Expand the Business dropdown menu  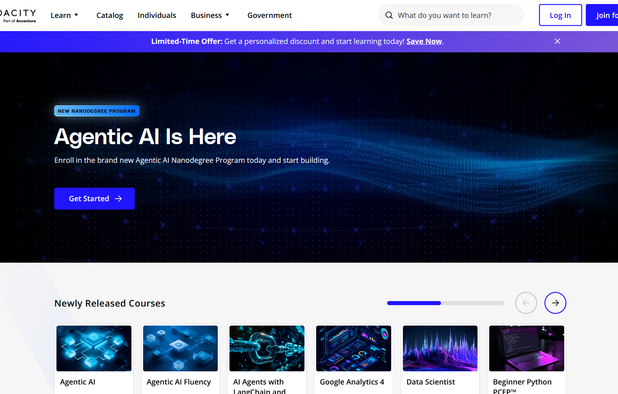(210, 15)
